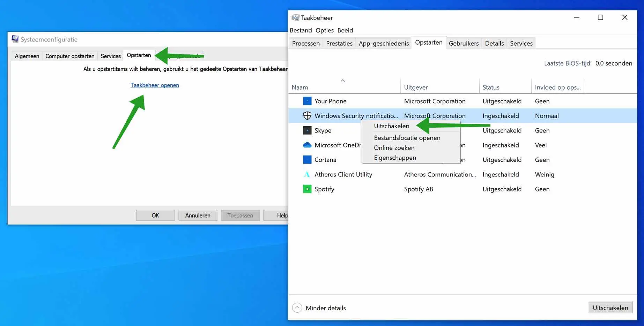Open the Bestand menu

pyautogui.click(x=301, y=30)
